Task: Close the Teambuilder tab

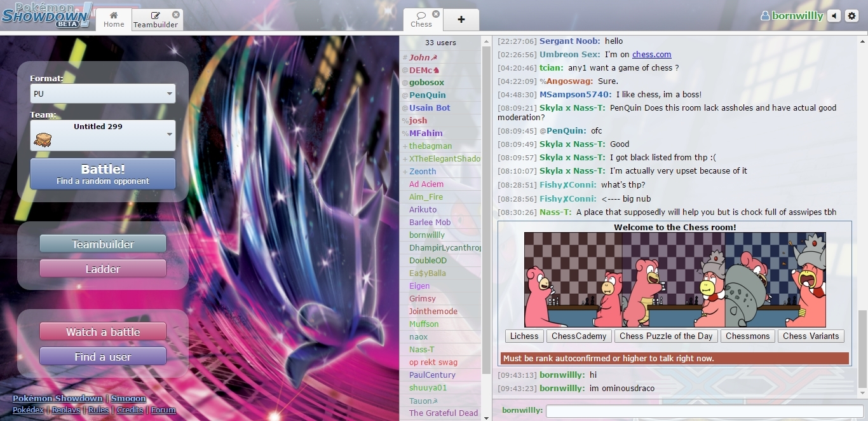Action: tap(176, 15)
